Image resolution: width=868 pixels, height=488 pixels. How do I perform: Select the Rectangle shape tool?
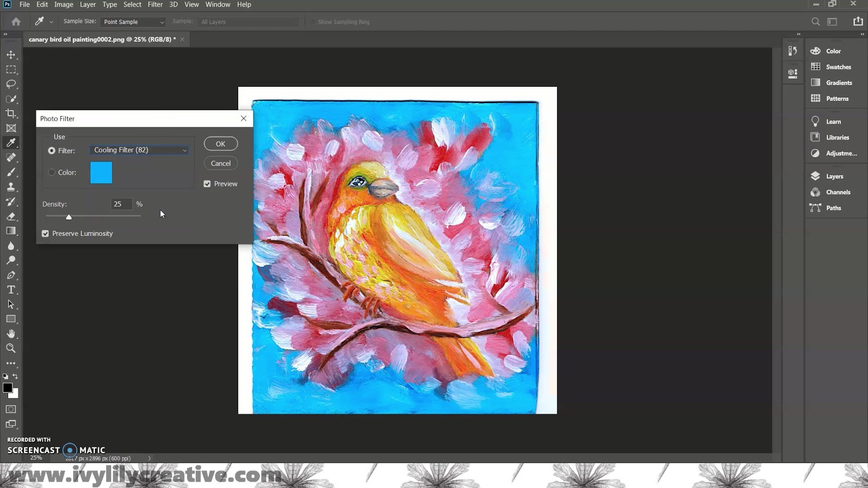click(11, 319)
